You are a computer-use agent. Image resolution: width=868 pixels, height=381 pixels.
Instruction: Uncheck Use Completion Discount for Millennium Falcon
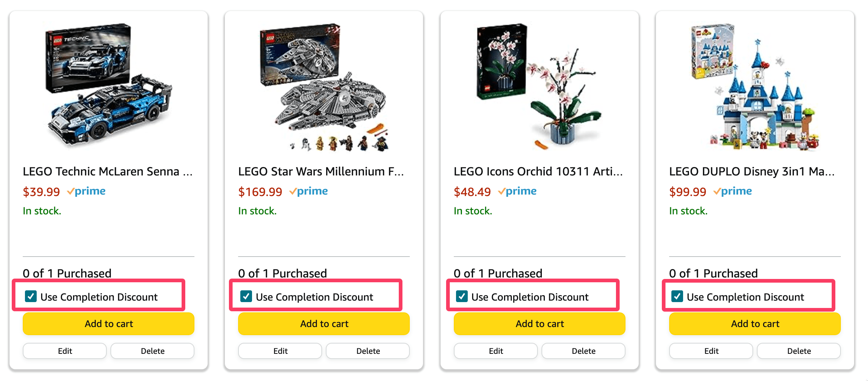click(246, 297)
